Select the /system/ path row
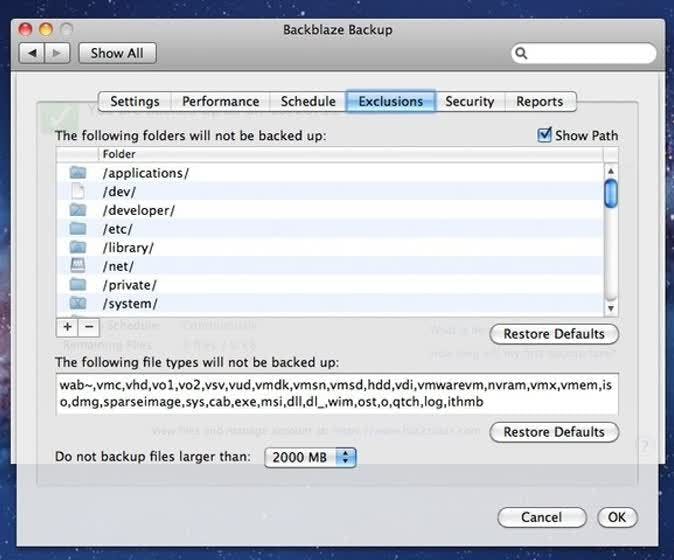 [330, 303]
